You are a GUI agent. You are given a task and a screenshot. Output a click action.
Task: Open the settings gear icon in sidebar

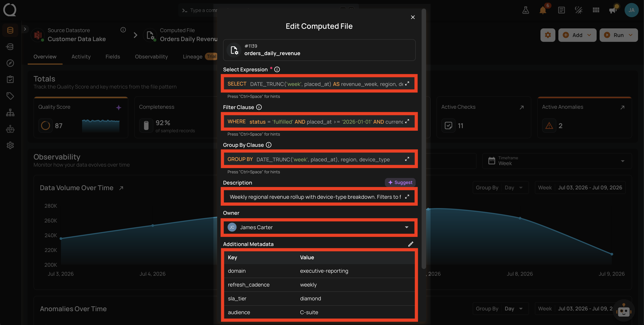coord(10,145)
